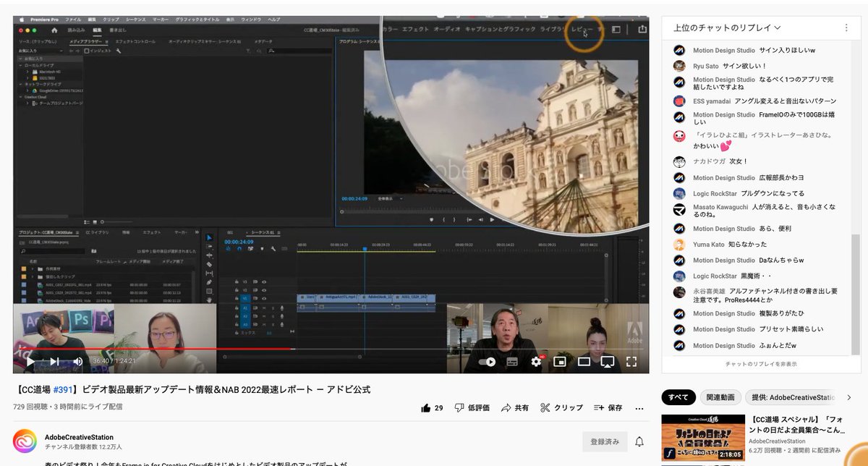Show more filter chips with the right chevron
Image resolution: width=868 pixels, height=466 pixels.
click(x=848, y=397)
